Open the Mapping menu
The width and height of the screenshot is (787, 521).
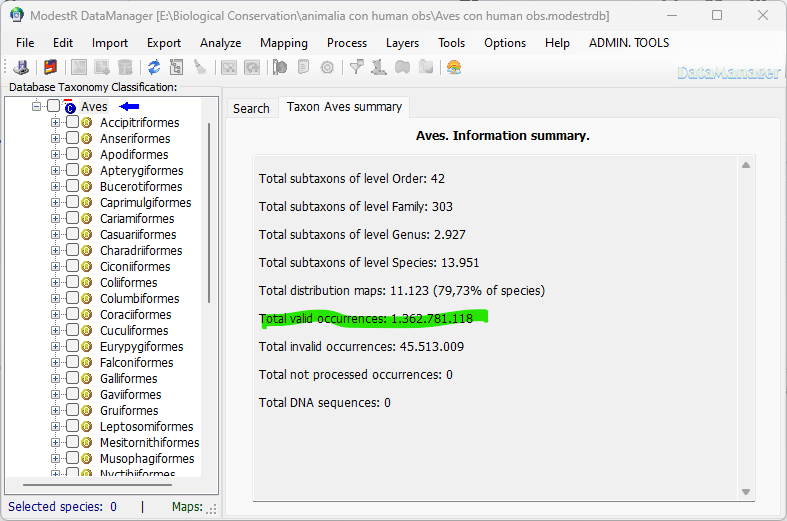[284, 43]
